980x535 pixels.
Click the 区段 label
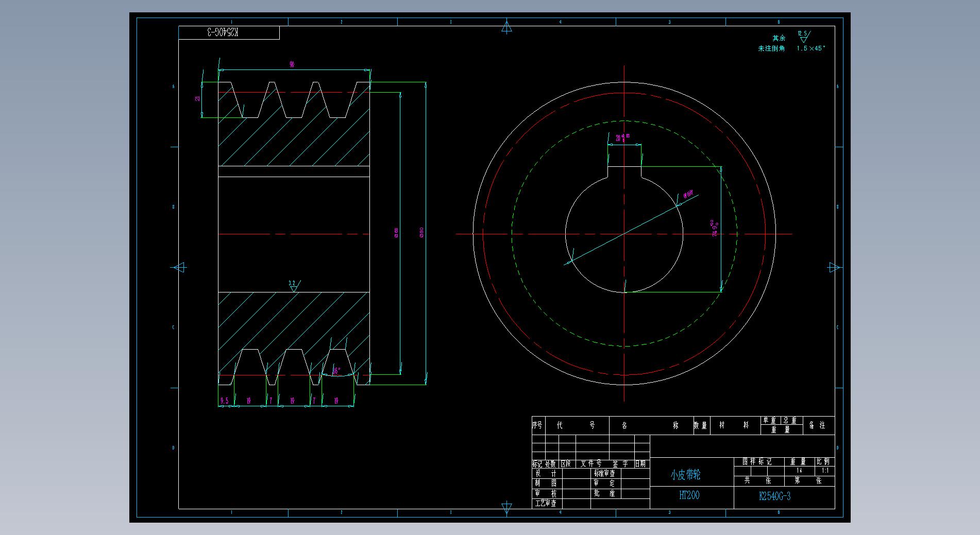[565, 463]
